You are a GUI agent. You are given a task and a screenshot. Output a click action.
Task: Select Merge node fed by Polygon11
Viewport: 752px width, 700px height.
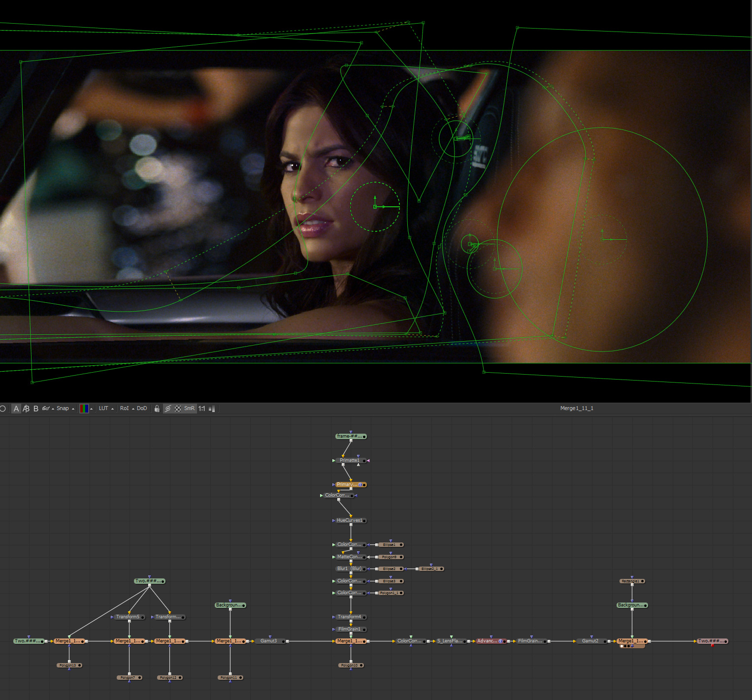point(230,641)
